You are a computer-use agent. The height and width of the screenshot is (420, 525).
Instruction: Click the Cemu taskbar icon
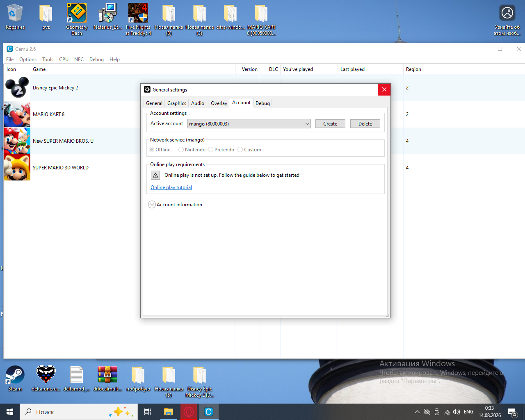tap(209, 412)
